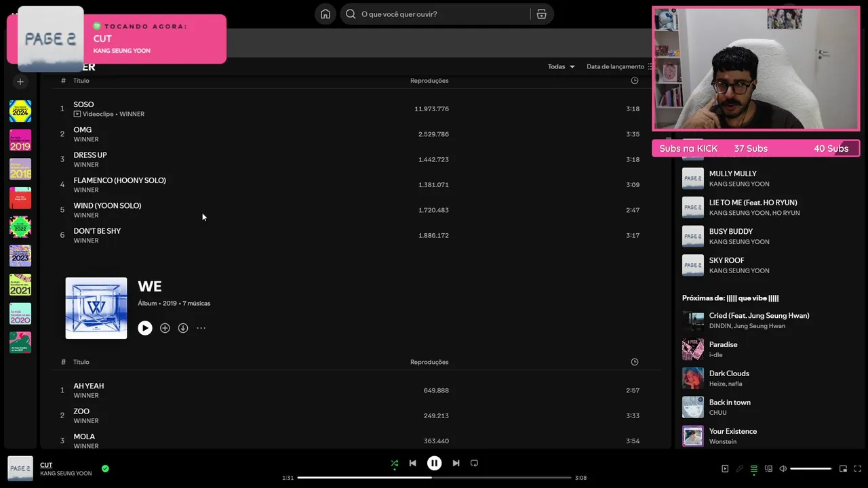This screenshot has width=868, height=488.
Task: Open the 2020 playlist in sidebar
Action: [x=20, y=314]
